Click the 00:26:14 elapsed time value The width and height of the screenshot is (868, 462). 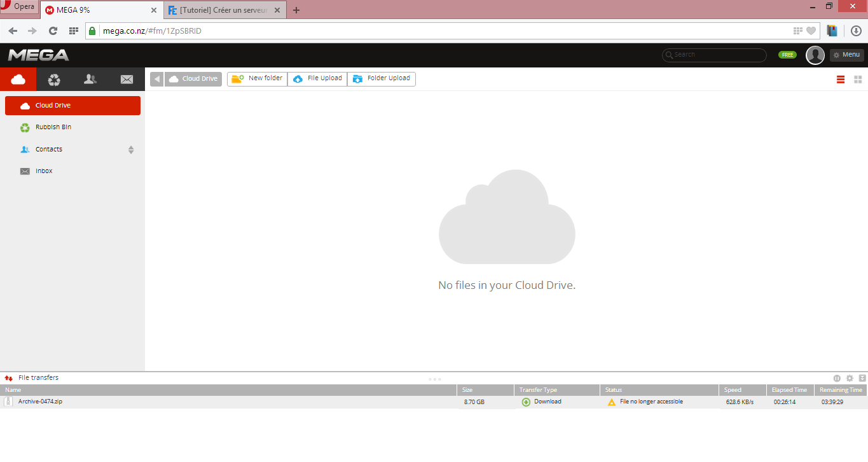tap(785, 402)
